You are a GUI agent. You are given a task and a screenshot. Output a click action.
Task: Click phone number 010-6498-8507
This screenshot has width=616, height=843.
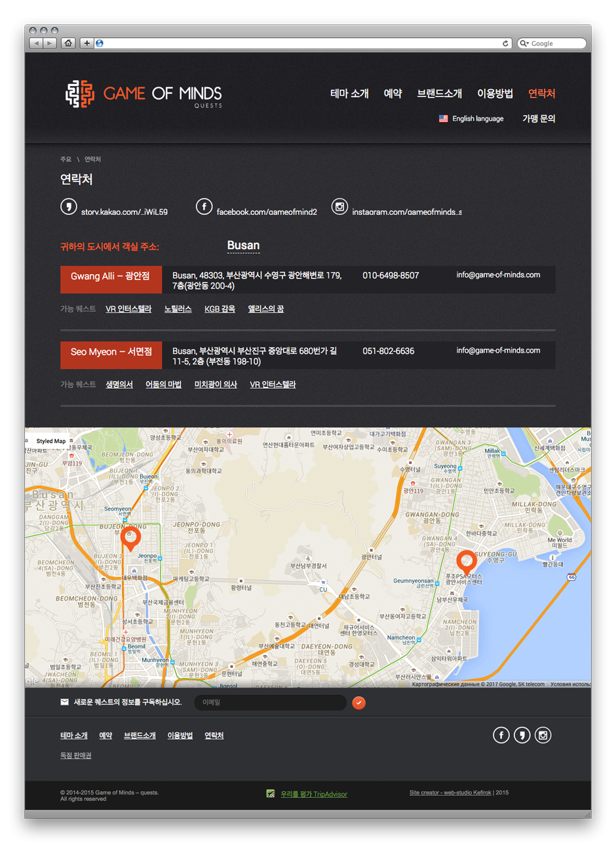click(391, 275)
